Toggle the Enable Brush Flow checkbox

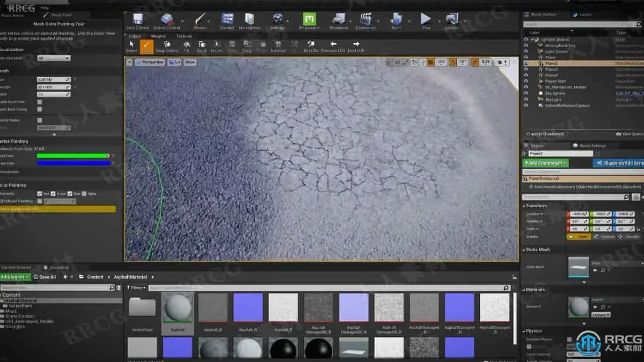(x=40, y=101)
